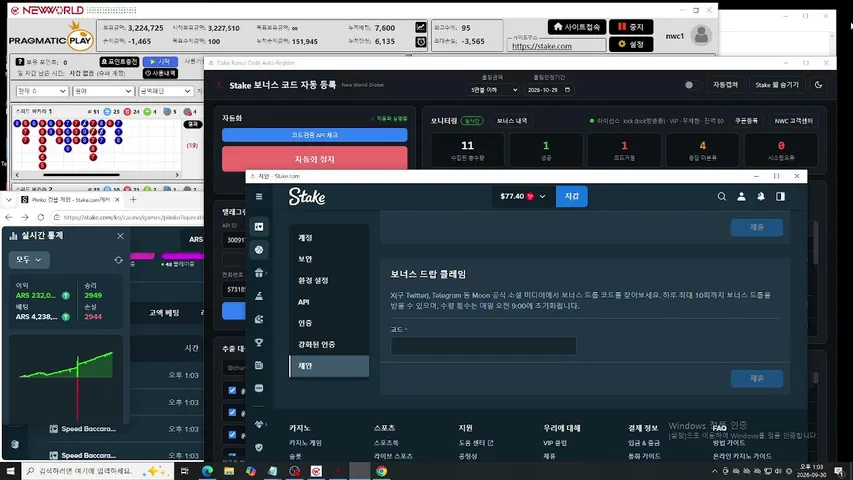The height and width of the screenshot is (480, 853).
Task: Open the amount pattern dropdown in NewWorld
Action: tap(165, 91)
